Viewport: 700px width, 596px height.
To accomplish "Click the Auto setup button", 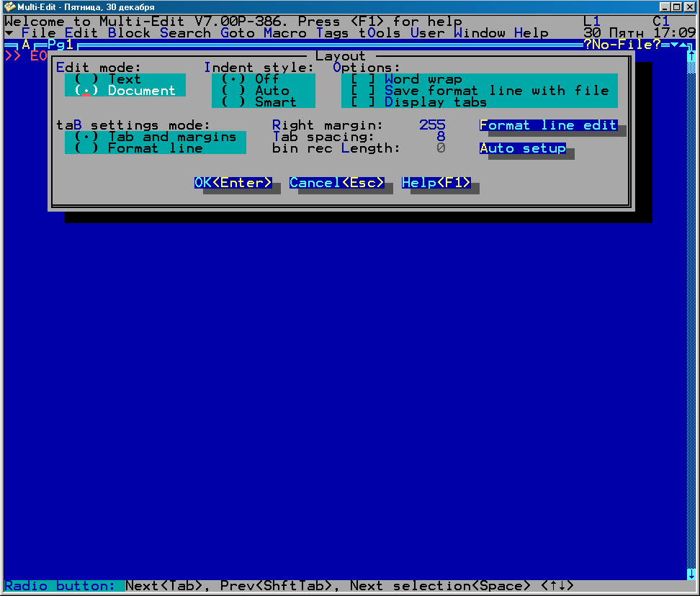I will [x=523, y=148].
